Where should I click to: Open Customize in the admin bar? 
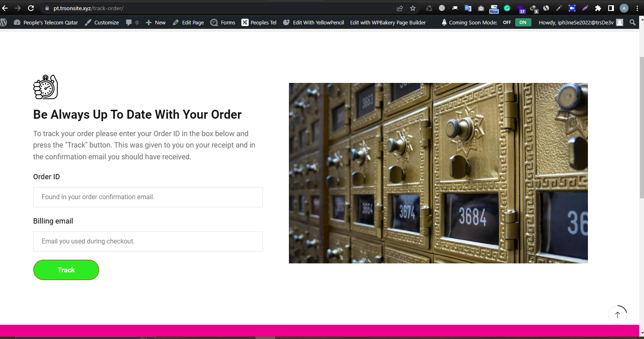tap(102, 22)
